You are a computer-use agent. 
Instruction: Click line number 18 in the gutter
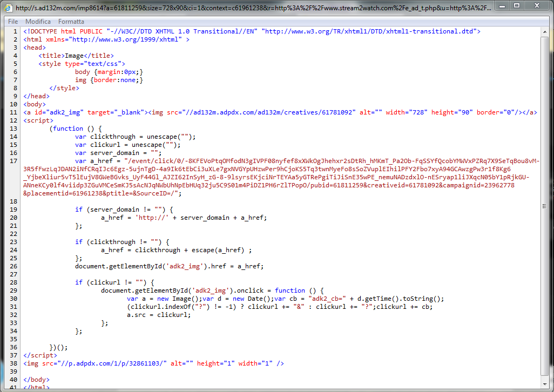click(x=13, y=201)
